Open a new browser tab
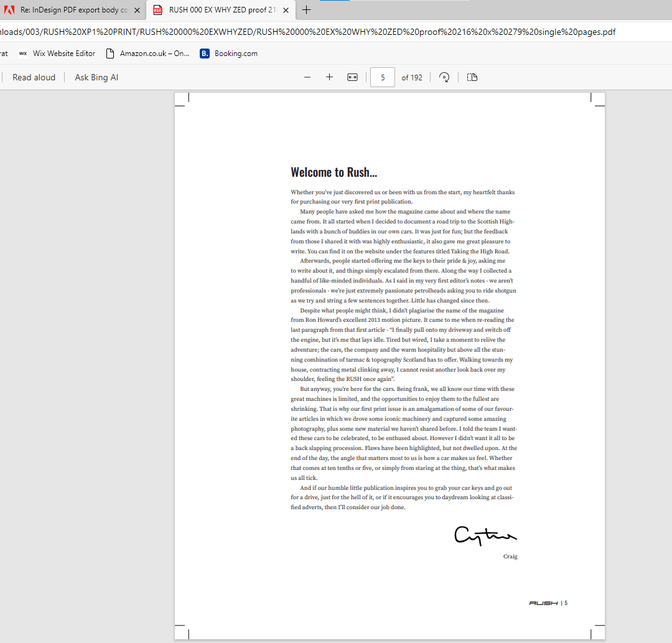Screen dimensions: 672x643 click(306, 10)
